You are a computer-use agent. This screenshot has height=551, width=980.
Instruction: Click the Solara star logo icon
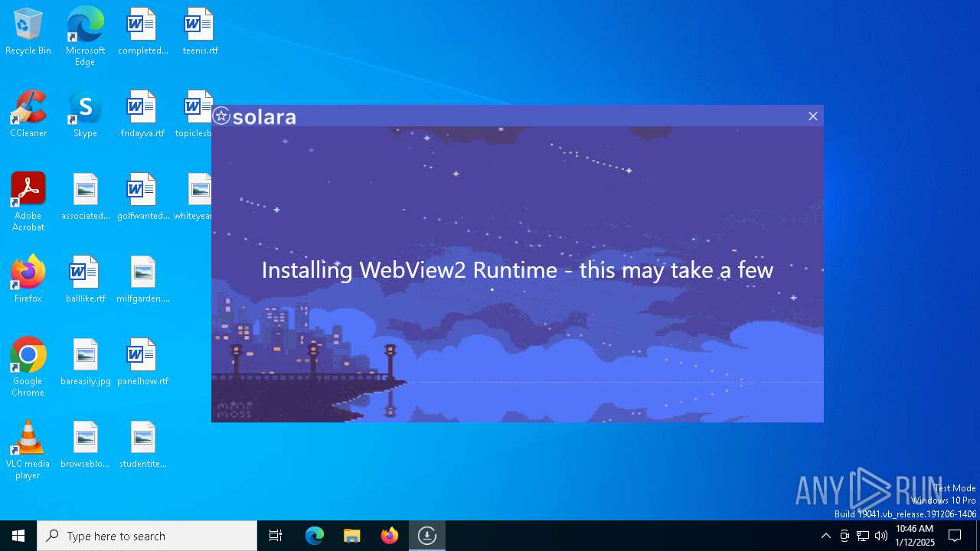[221, 116]
